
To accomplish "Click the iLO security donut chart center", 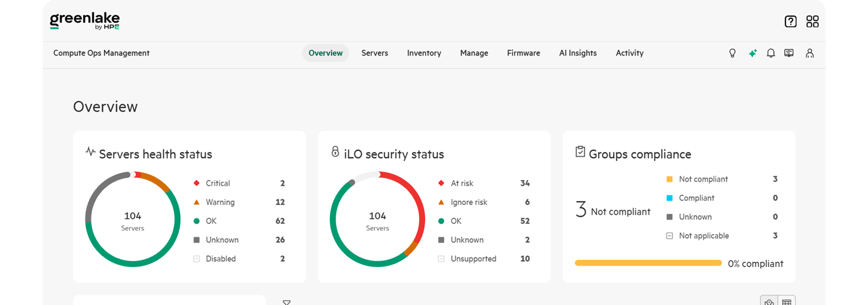I will click(377, 220).
